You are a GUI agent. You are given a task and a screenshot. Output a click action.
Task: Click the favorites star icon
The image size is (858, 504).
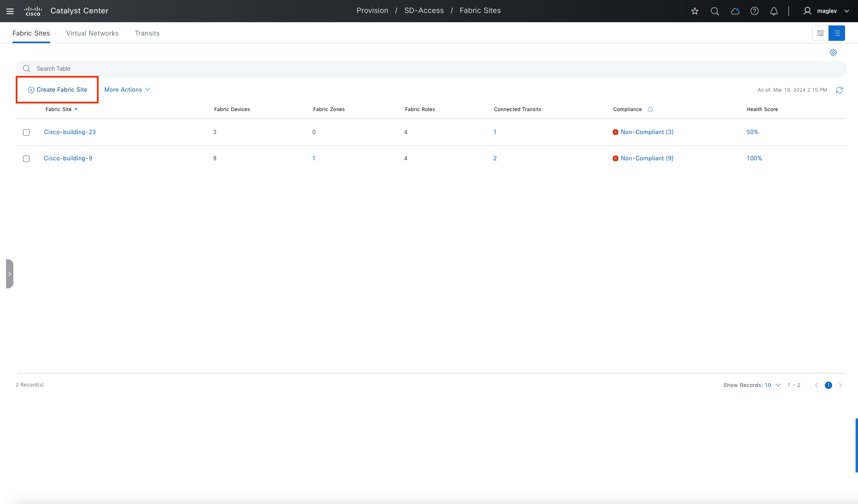tap(695, 11)
